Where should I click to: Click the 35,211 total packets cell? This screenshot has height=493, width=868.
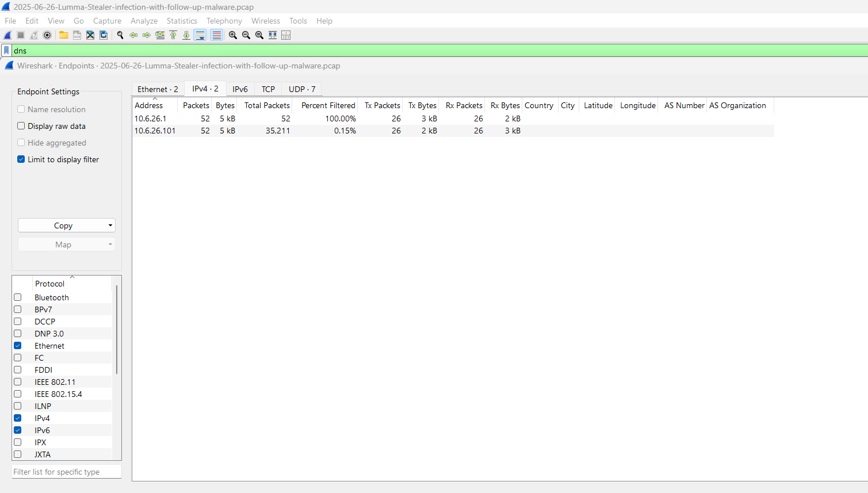278,131
